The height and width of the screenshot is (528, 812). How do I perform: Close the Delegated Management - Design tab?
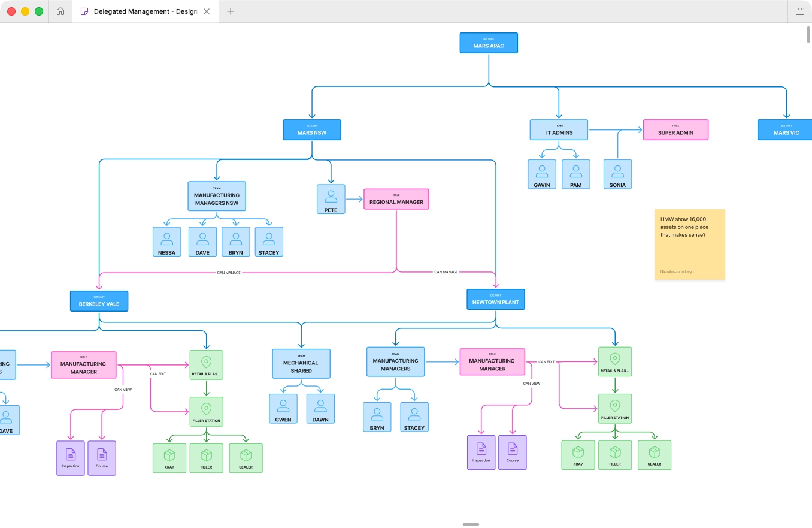[207, 11]
